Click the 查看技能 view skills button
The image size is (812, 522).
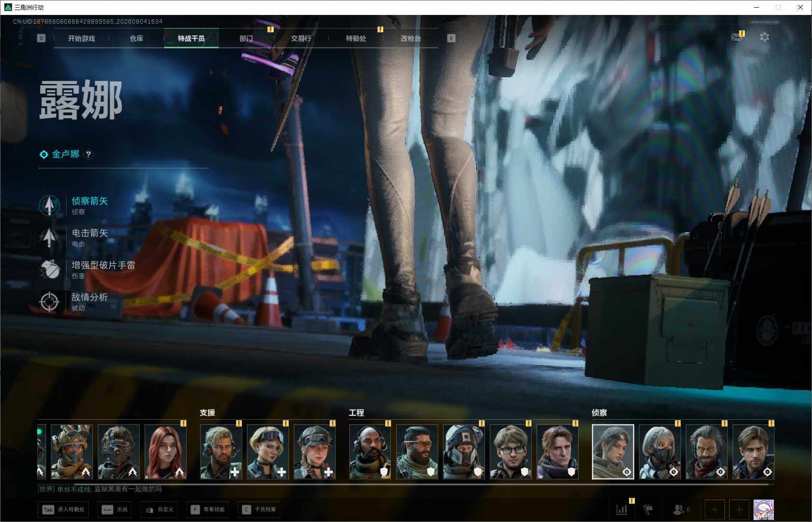coord(208,509)
